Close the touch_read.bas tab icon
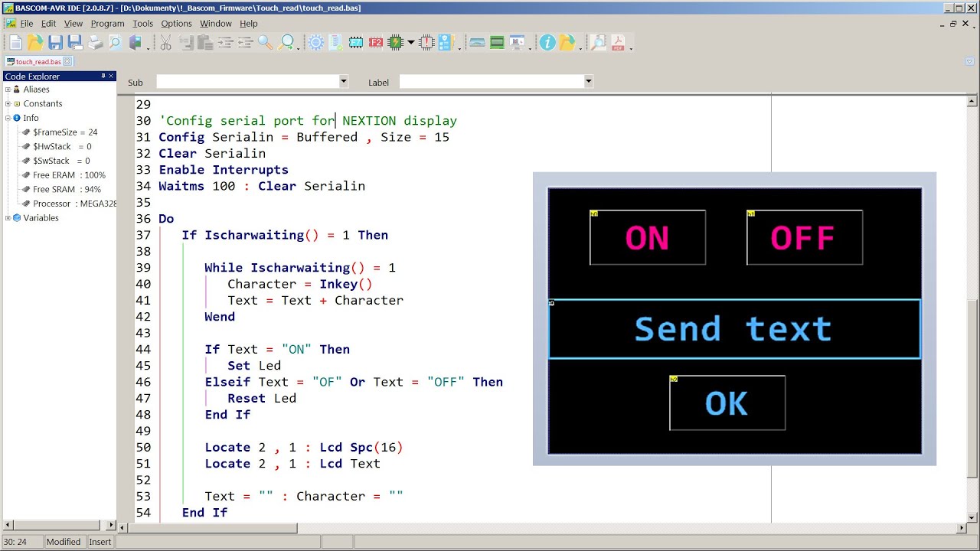 [x=67, y=61]
